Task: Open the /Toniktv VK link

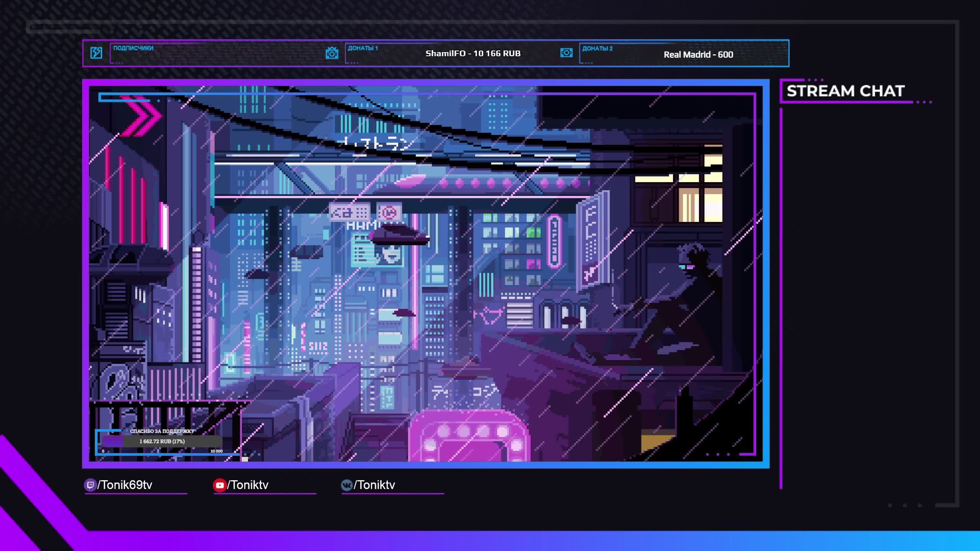Action: click(x=374, y=485)
